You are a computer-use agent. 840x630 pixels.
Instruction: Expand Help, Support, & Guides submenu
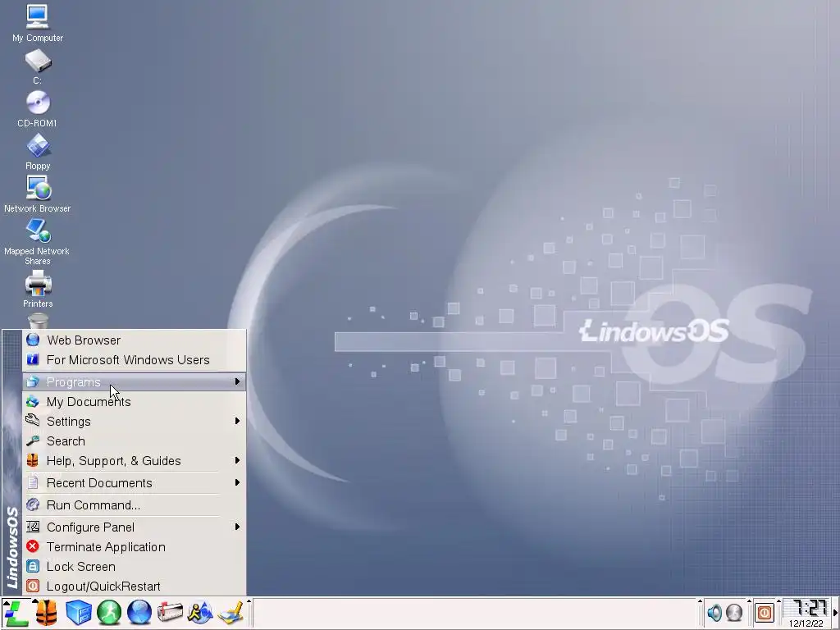[x=135, y=461]
